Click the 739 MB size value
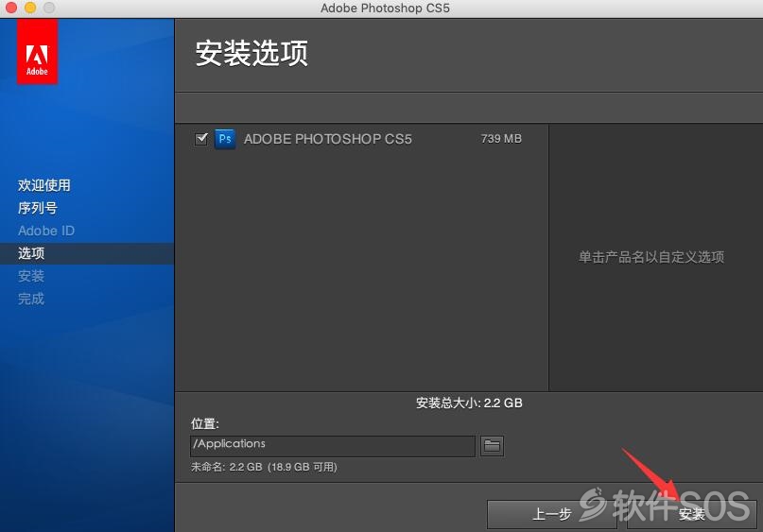Screen dimensions: 763x532 coord(501,139)
